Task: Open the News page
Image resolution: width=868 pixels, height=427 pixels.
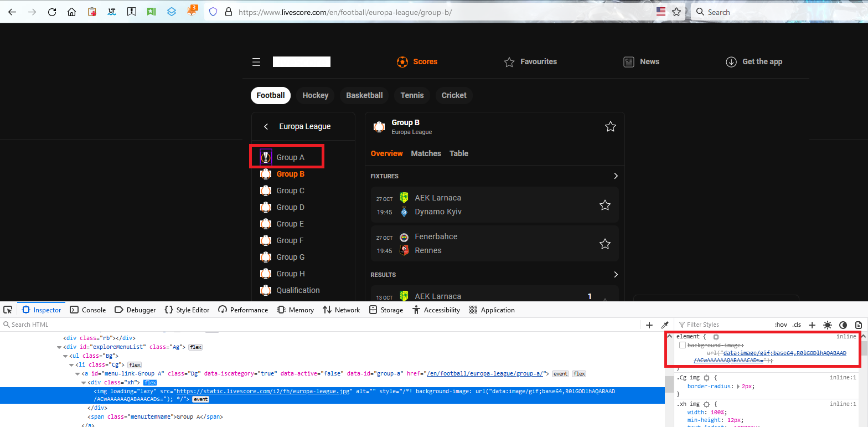Action: (641, 62)
